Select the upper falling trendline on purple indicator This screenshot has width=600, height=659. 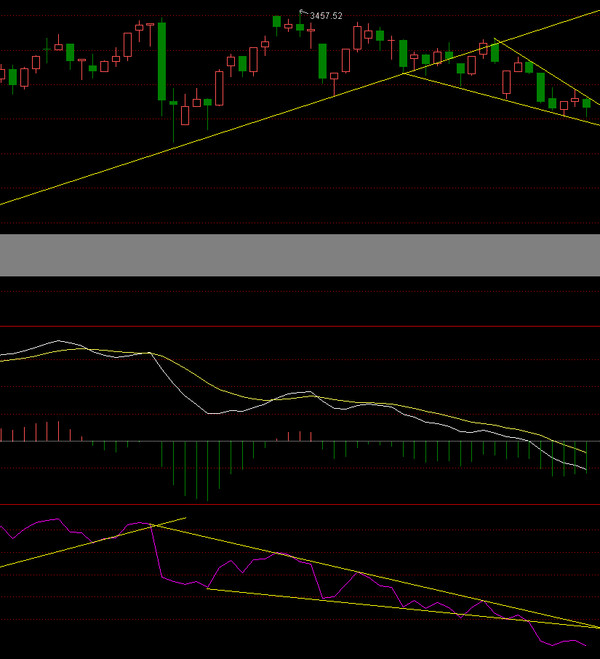pos(374,576)
